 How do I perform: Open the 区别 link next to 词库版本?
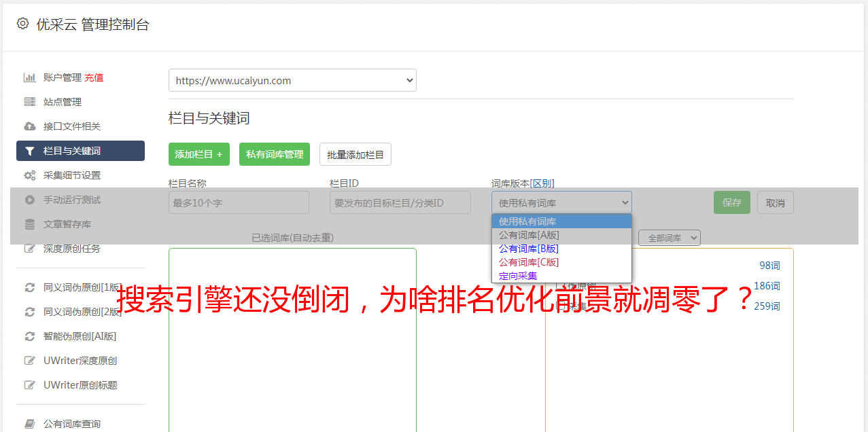[542, 183]
